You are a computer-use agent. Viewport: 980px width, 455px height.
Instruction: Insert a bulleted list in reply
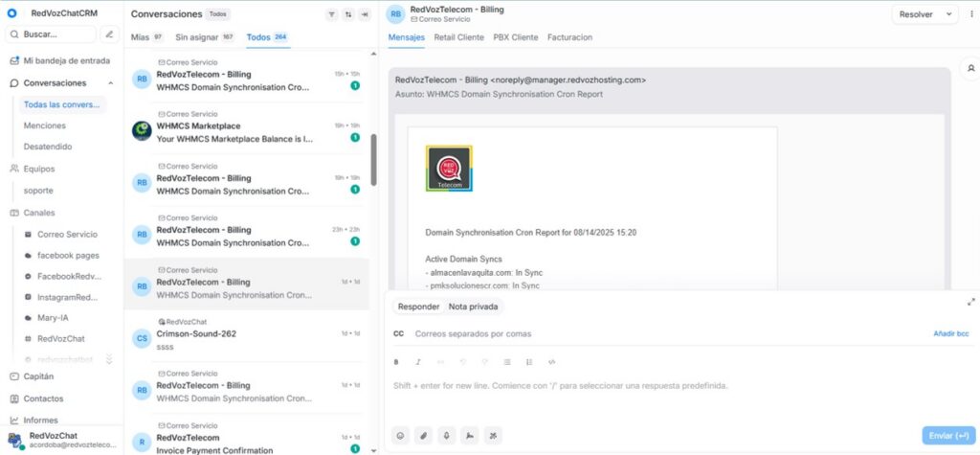(x=507, y=362)
